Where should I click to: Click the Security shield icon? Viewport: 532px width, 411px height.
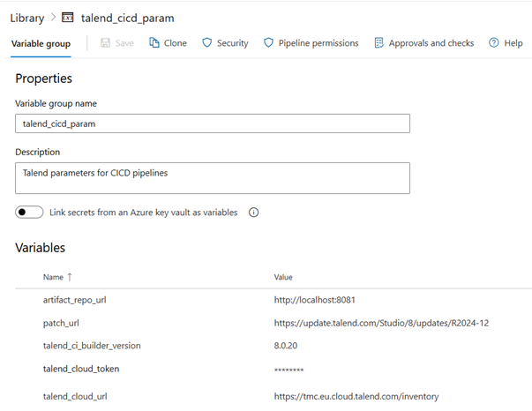(207, 42)
